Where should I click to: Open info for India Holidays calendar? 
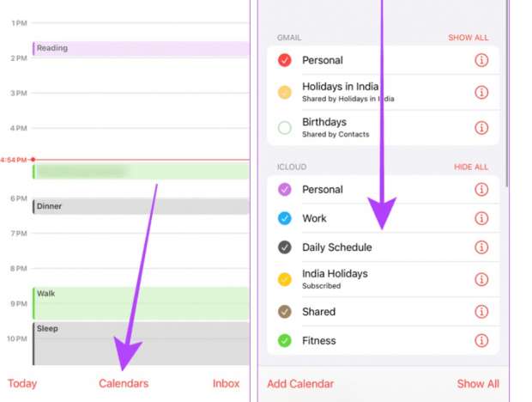point(481,279)
